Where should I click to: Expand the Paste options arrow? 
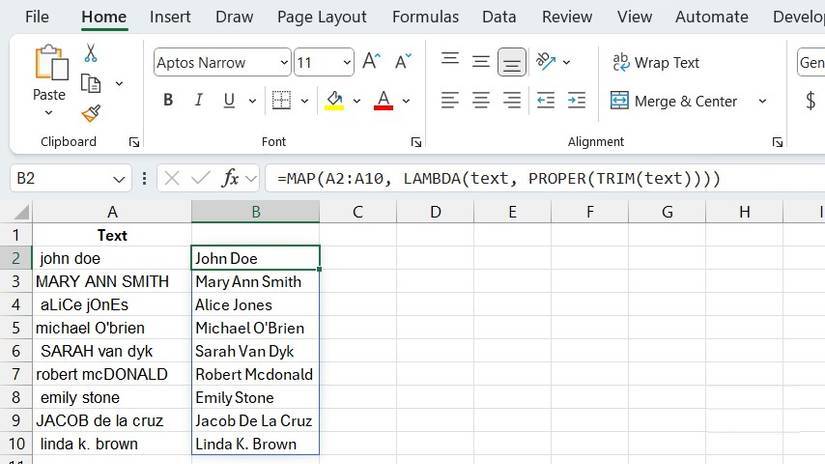(49, 113)
